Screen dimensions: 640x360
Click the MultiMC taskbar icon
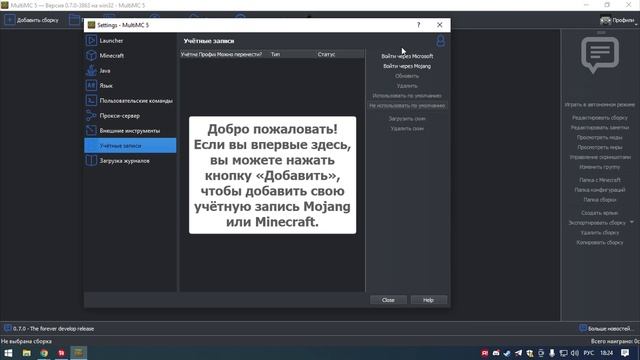[78, 353]
